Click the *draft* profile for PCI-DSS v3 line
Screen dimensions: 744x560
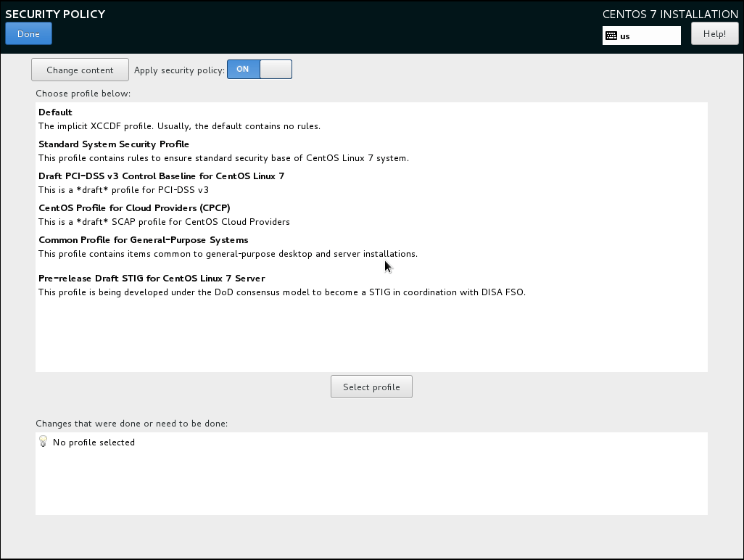pos(123,190)
